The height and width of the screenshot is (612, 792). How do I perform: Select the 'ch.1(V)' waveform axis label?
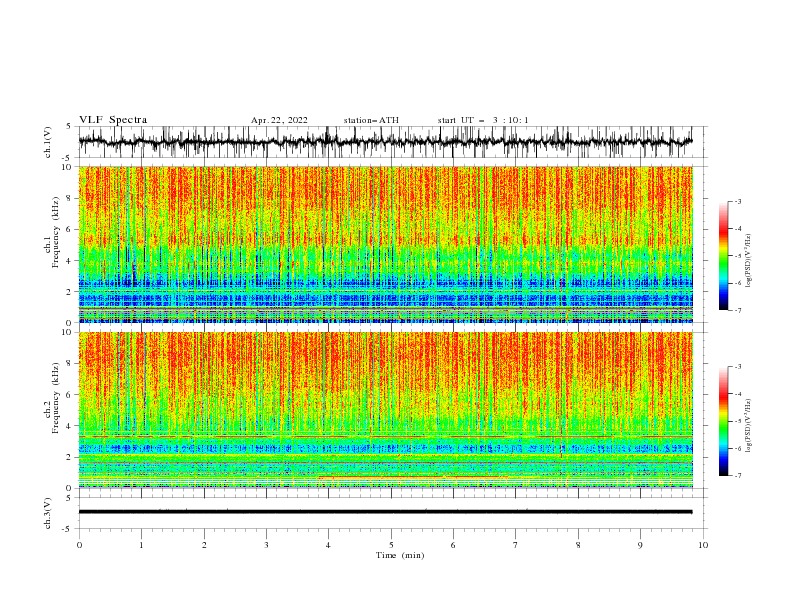[x=48, y=142]
